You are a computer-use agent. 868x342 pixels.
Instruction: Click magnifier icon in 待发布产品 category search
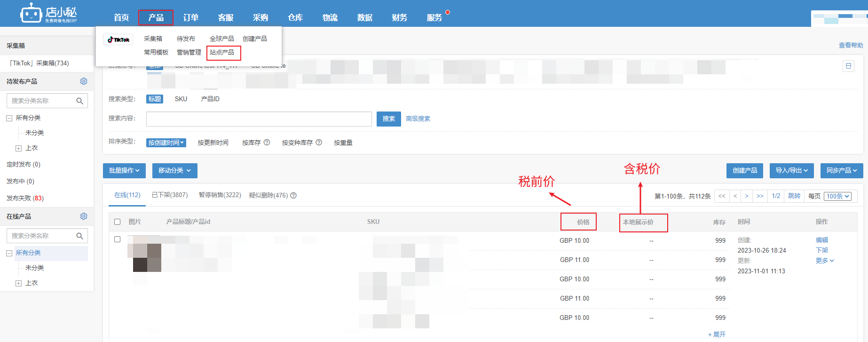point(79,101)
